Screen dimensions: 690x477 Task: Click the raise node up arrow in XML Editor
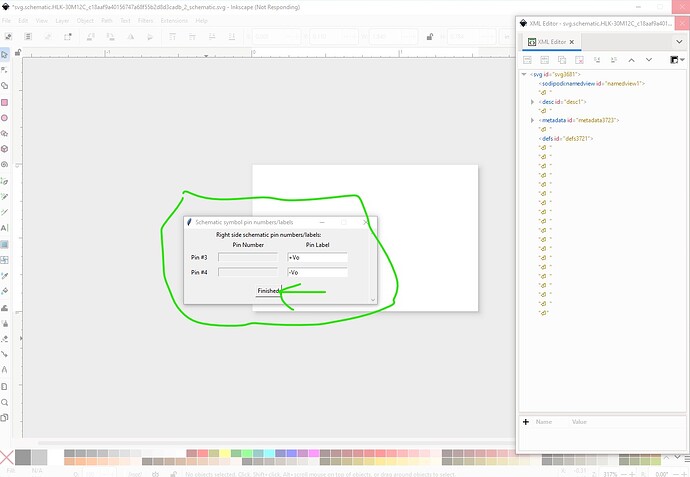pos(631,60)
